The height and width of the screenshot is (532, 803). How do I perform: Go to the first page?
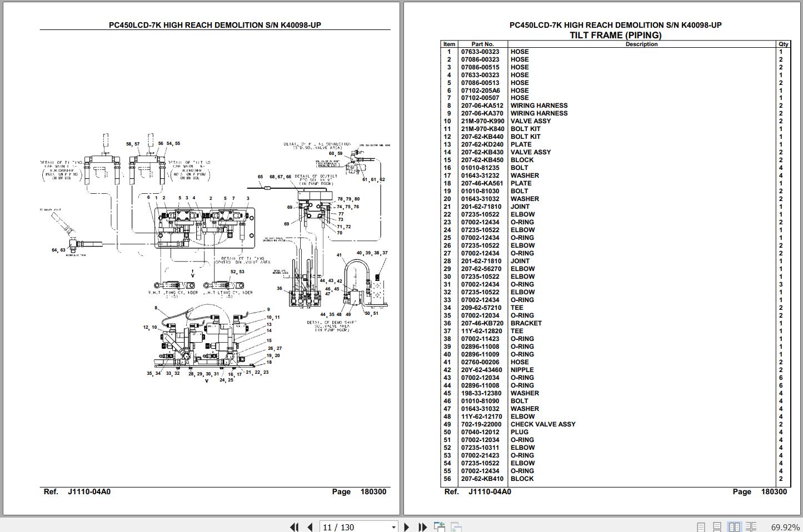click(x=295, y=527)
